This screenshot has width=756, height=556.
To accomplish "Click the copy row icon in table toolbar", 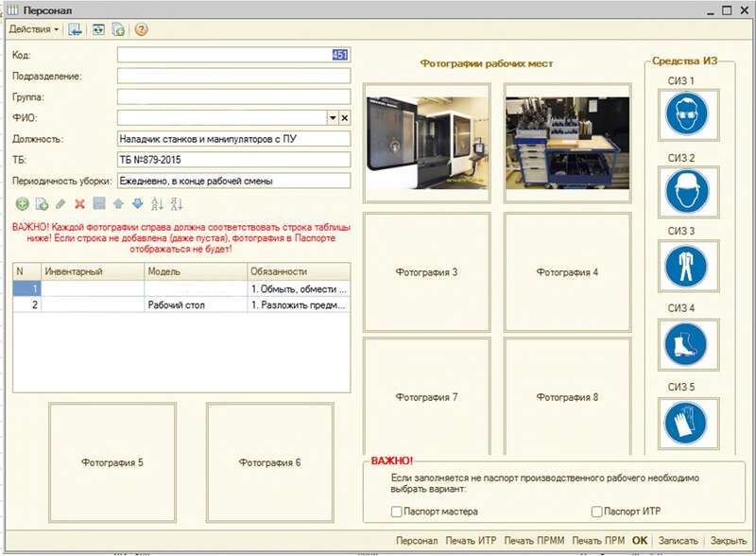I will click(x=41, y=203).
